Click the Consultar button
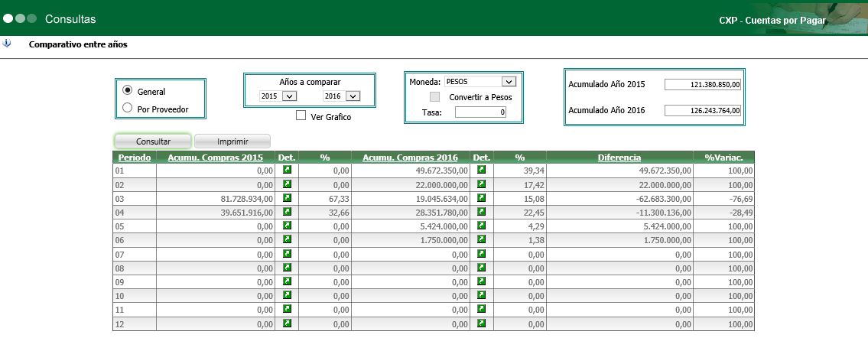The width and height of the screenshot is (868, 351). [154, 141]
